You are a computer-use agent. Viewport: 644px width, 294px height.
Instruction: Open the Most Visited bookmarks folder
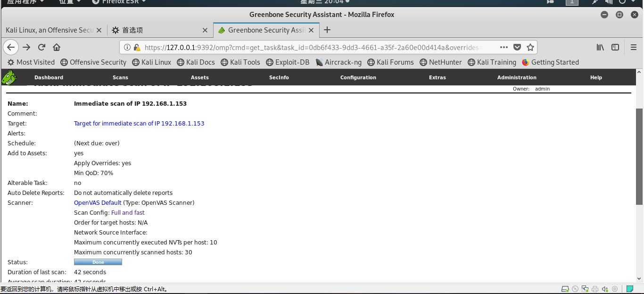[x=31, y=62]
